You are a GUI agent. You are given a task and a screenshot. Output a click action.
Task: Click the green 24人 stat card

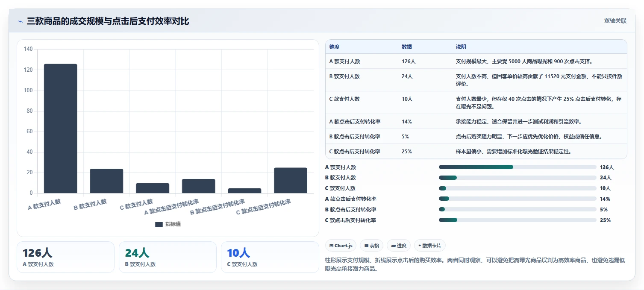[x=168, y=257]
